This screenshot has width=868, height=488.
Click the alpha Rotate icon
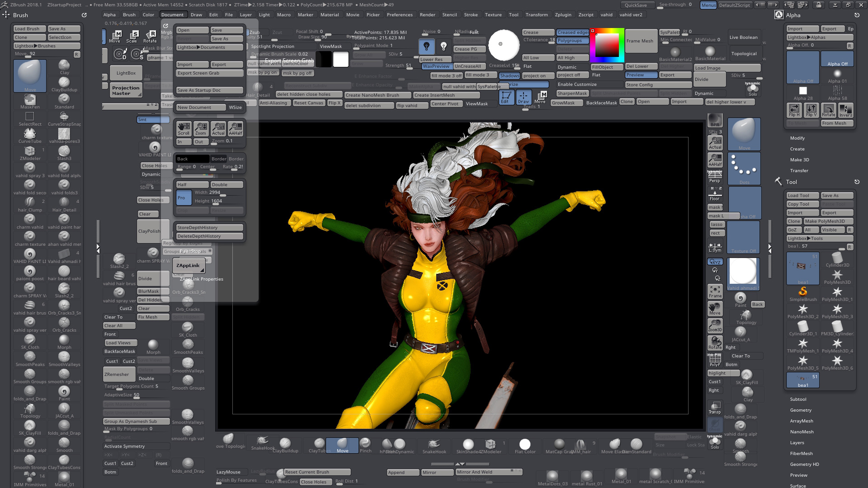[829, 110]
